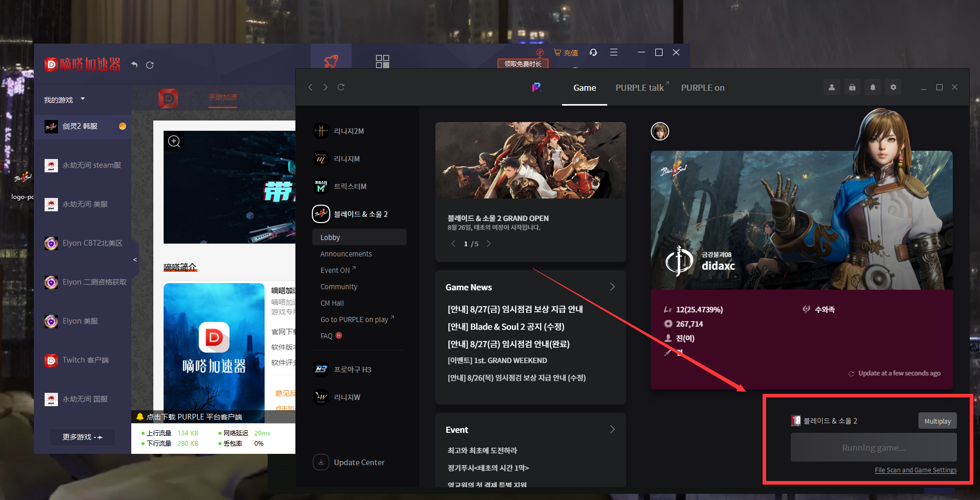Image resolution: width=980 pixels, height=500 pixels.
Task: Click 点击下载 PURPLE 平台客户端 notice
Action: pos(194,417)
